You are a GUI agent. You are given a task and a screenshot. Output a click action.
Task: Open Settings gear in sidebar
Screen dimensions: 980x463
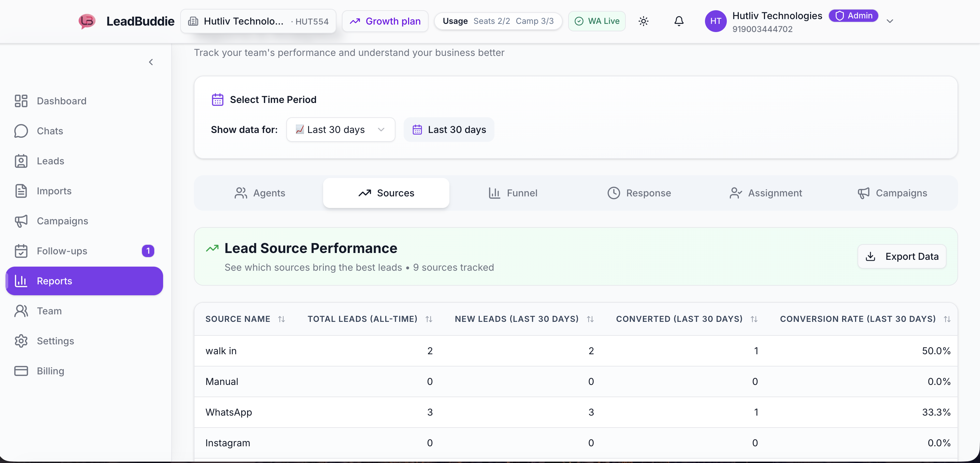tap(55, 341)
